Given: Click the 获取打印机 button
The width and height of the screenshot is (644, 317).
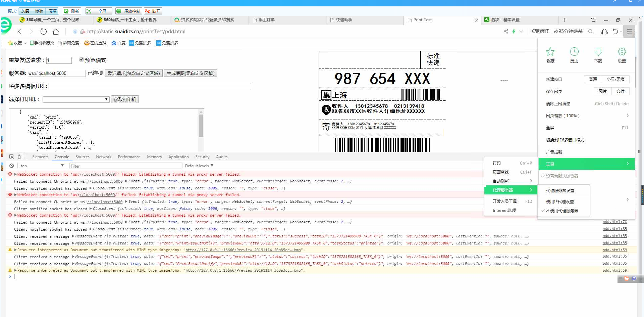Looking at the screenshot, I should (125, 99).
